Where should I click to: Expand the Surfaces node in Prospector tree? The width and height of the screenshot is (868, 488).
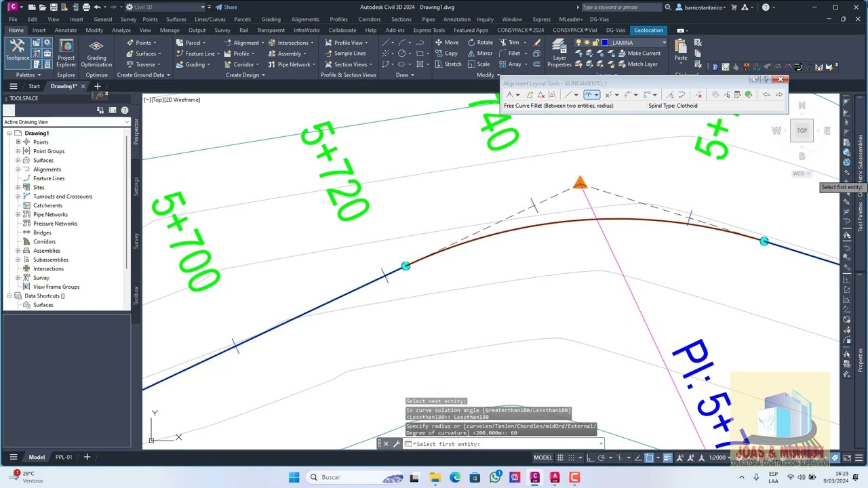pyautogui.click(x=18, y=161)
